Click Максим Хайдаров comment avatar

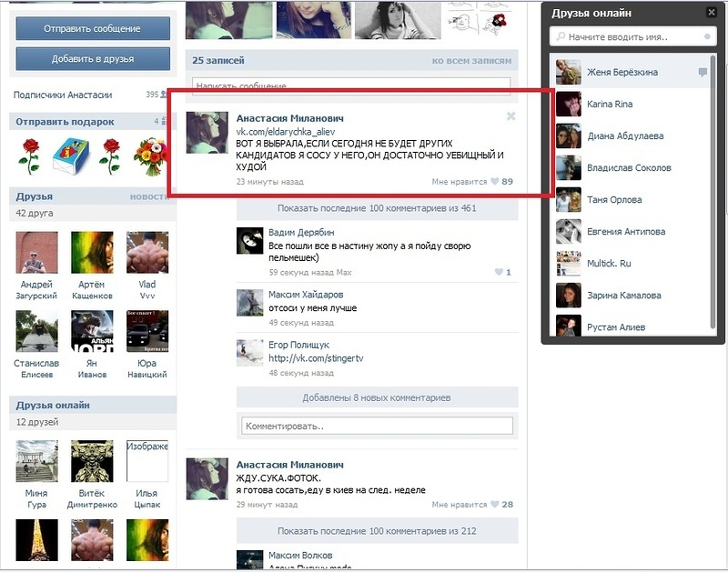point(249,303)
